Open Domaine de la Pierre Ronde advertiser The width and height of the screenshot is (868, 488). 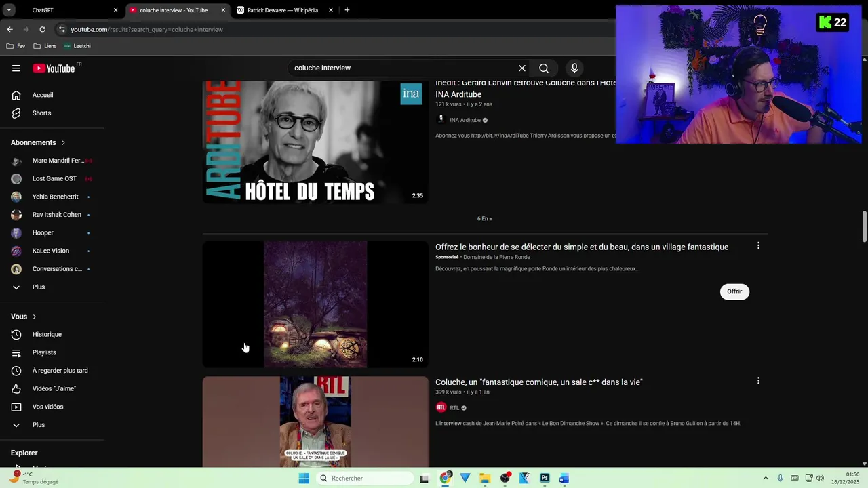coord(497,258)
